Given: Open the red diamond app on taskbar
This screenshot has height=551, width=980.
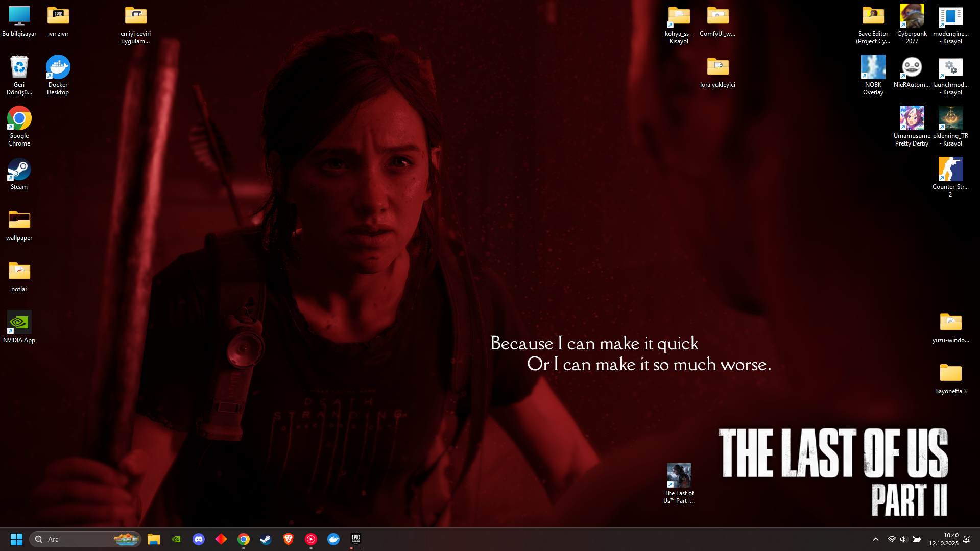Looking at the screenshot, I should [x=221, y=539].
